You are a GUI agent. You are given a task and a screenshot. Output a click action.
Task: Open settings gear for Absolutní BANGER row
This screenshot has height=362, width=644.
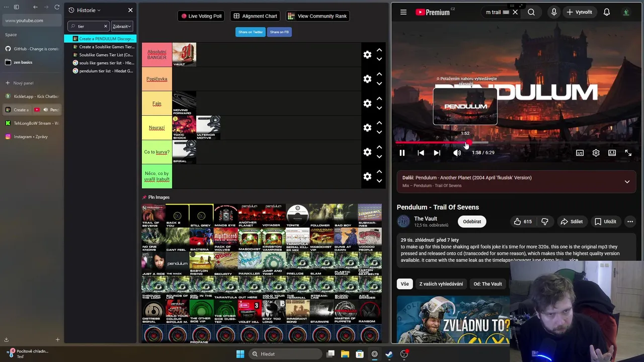(x=367, y=55)
